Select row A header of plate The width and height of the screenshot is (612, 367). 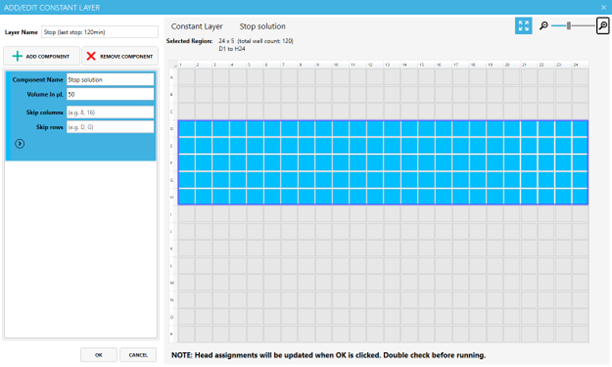click(x=172, y=77)
